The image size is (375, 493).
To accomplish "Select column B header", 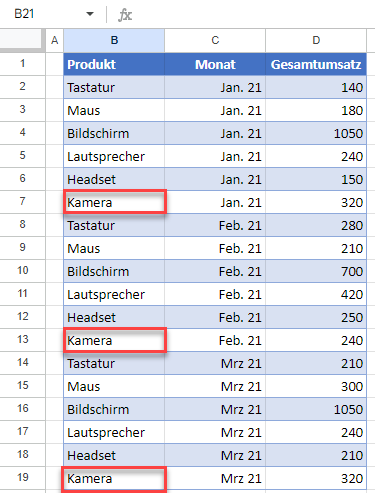I will (114, 40).
